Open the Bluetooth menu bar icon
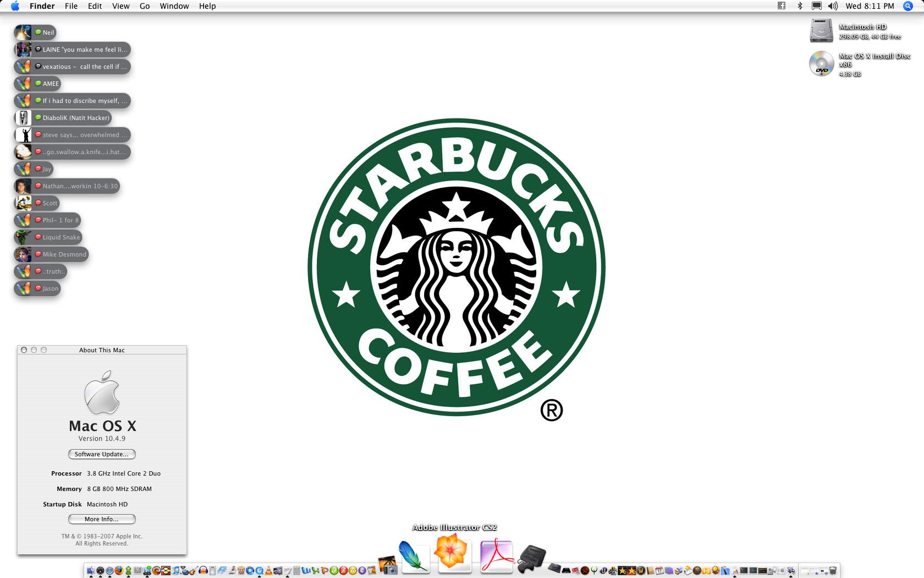The image size is (924, 578). click(800, 6)
